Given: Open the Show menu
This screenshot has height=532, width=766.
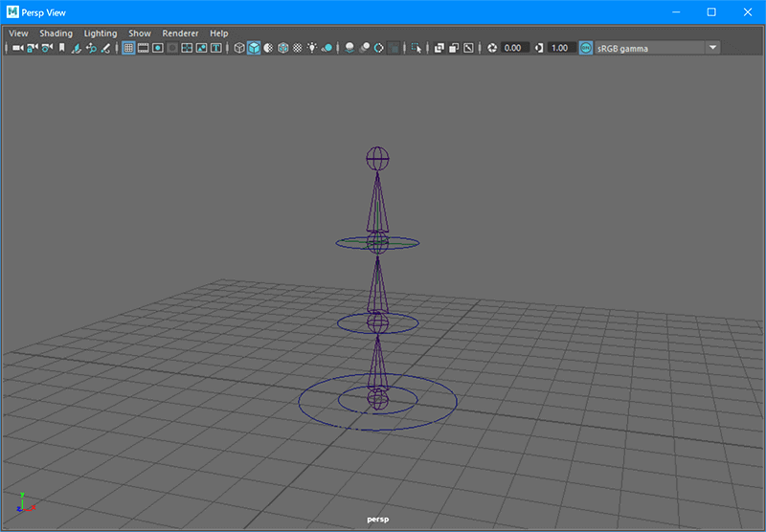Looking at the screenshot, I should coord(140,33).
